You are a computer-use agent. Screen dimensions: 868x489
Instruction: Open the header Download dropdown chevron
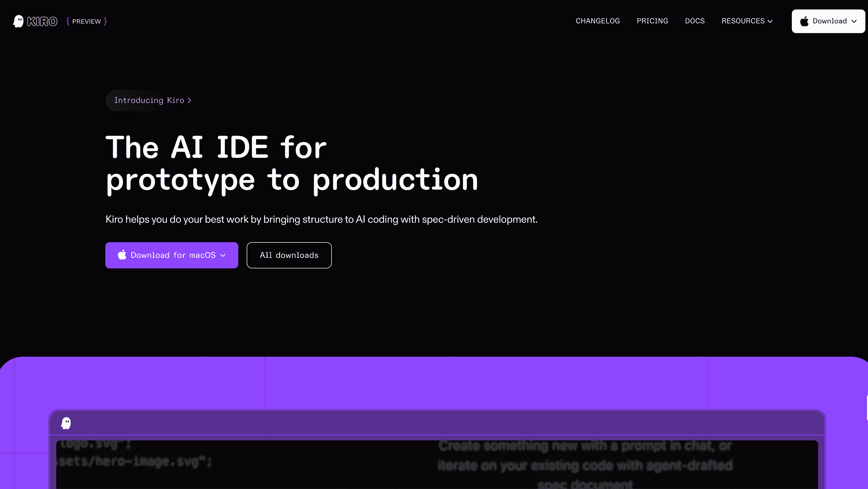point(854,21)
